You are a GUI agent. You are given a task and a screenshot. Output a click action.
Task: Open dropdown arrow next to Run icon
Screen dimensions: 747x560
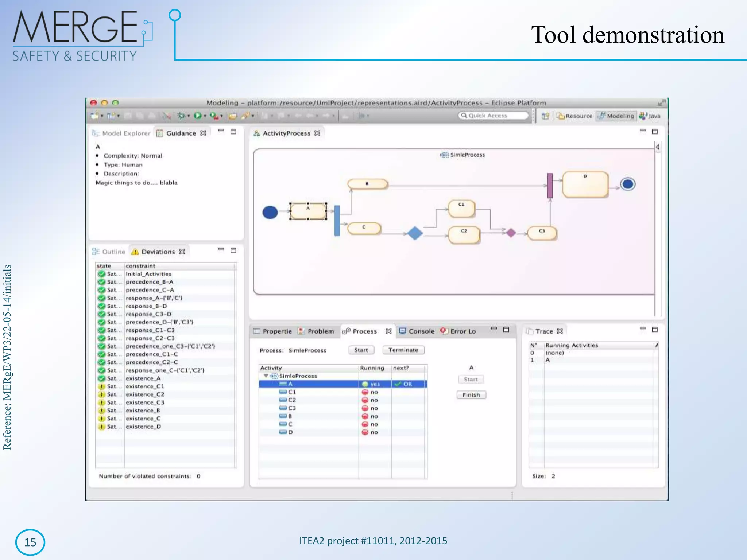click(x=205, y=116)
